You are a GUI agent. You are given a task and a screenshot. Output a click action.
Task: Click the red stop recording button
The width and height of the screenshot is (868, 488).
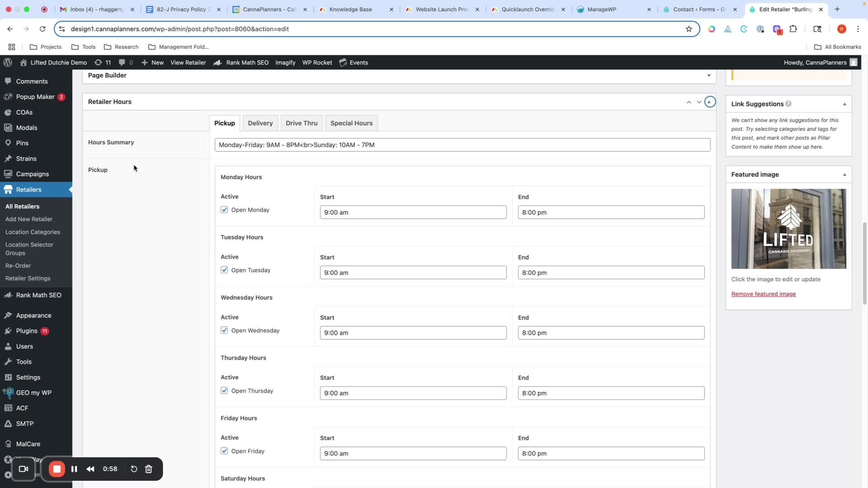[57, 469]
